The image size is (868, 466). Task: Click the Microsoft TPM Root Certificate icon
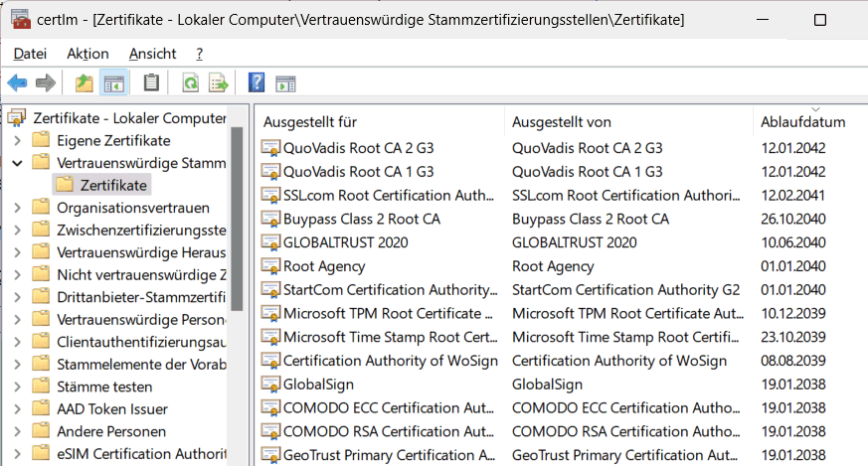coord(270,313)
